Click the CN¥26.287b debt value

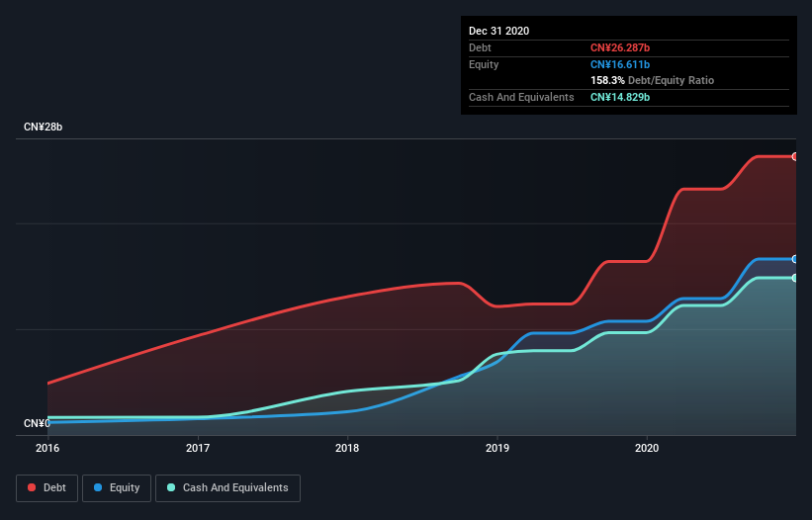click(620, 47)
